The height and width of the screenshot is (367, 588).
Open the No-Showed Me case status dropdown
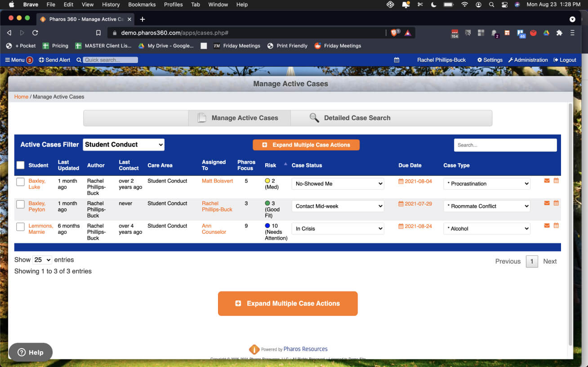click(x=338, y=183)
